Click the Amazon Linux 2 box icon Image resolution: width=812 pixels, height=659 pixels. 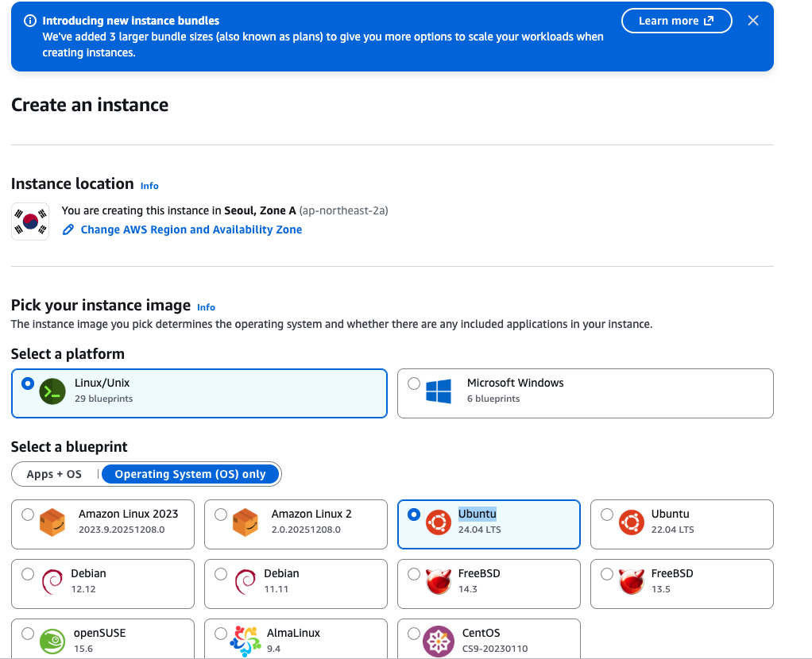(x=246, y=522)
